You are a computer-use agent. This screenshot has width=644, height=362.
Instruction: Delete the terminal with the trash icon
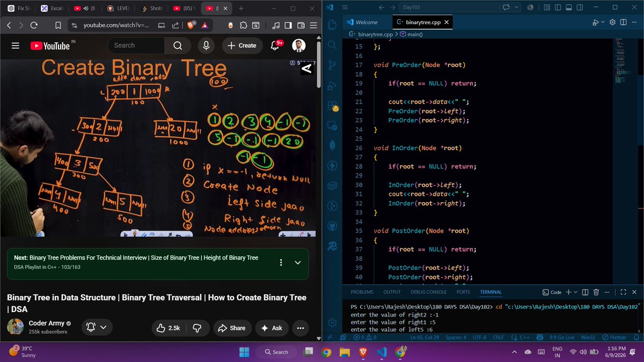[x=596, y=292]
